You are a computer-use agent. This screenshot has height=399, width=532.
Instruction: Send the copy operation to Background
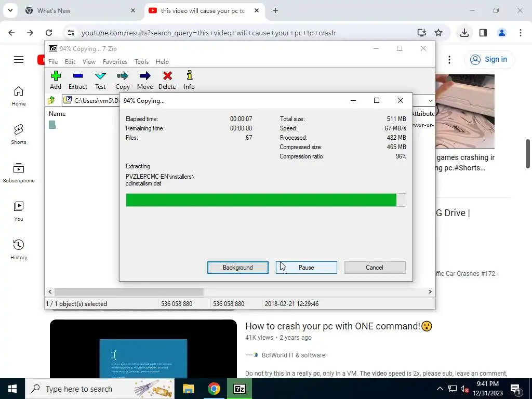tap(238, 268)
